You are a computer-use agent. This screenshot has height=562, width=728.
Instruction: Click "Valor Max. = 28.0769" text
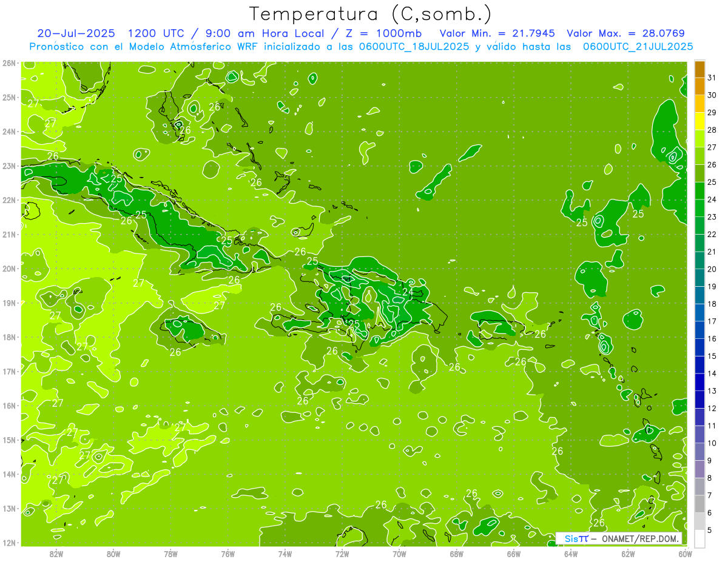[625, 33]
